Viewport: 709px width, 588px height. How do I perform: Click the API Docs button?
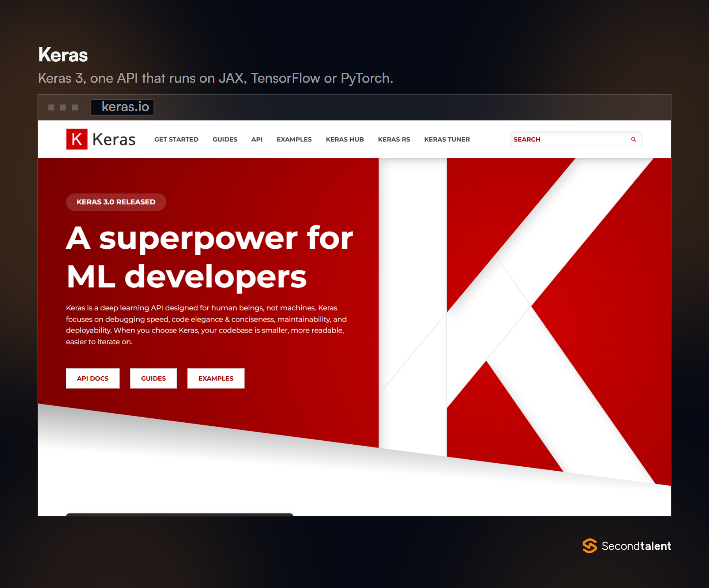[x=93, y=378]
